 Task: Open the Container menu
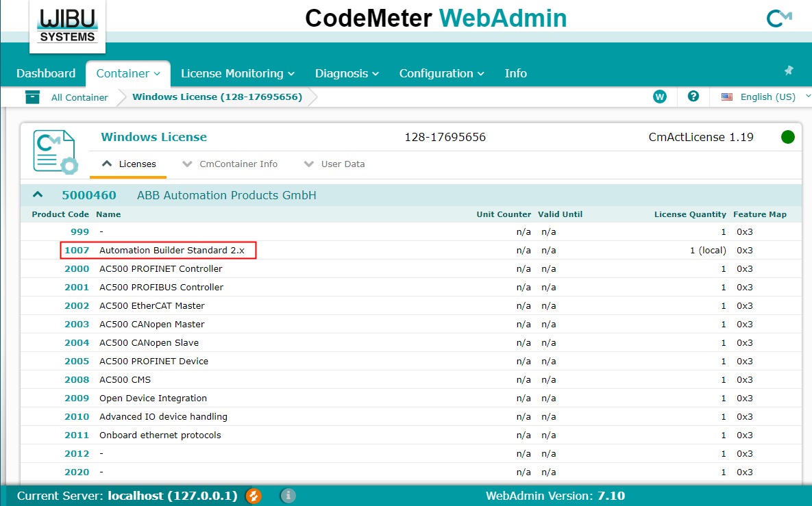point(128,73)
